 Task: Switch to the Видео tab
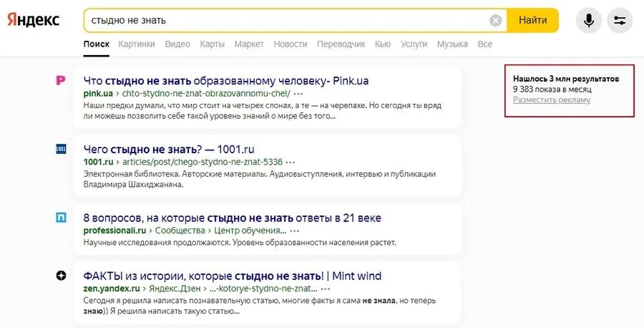click(x=177, y=44)
